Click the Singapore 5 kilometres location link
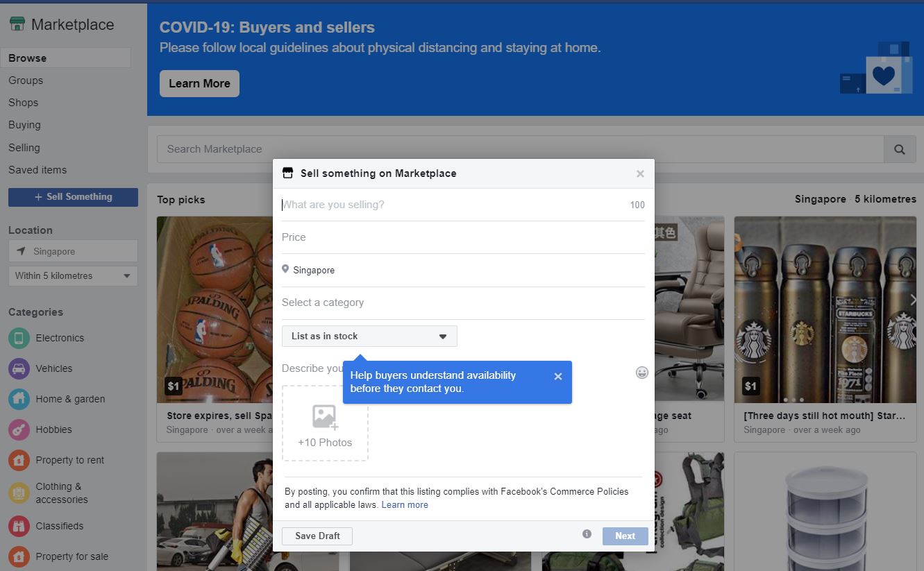This screenshot has height=571, width=924. click(855, 199)
